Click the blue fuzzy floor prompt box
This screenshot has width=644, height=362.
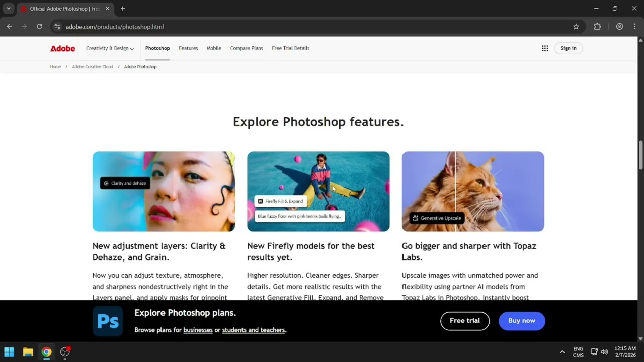coord(299,216)
